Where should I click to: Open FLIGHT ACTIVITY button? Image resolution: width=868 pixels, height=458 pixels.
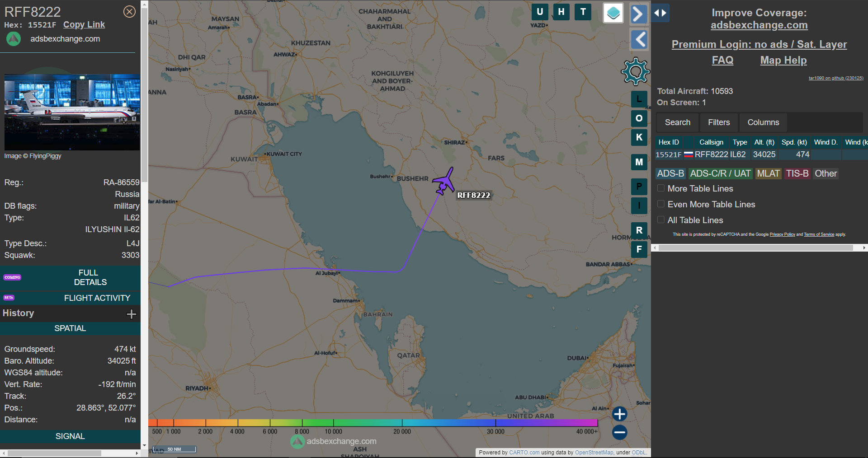pos(71,298)
